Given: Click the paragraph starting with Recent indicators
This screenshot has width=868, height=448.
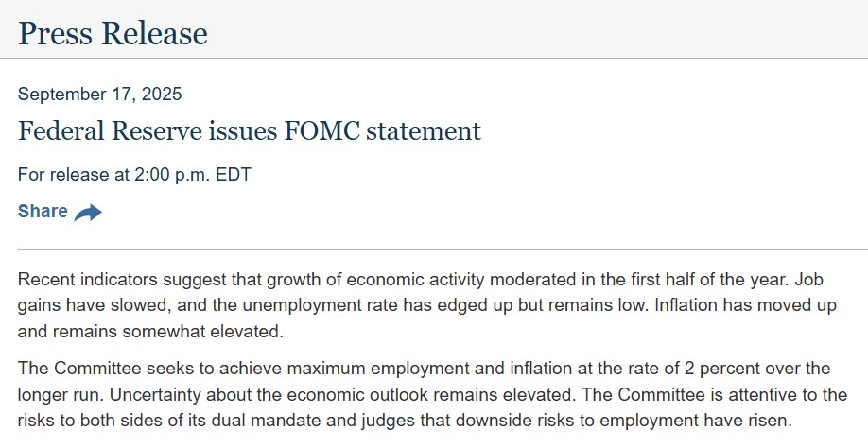Looking at the screenshot, I should 426,305.
